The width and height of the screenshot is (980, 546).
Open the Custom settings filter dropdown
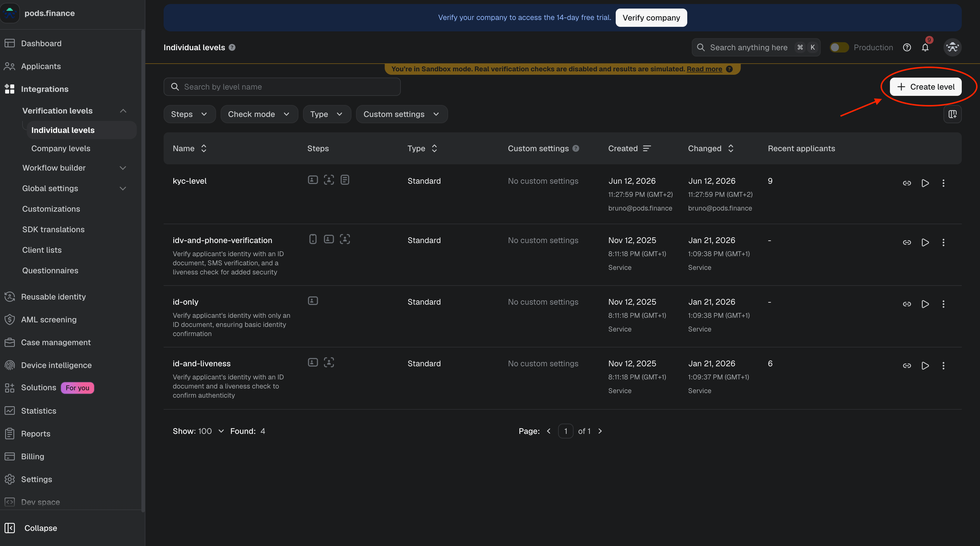[x=402, y=114]
